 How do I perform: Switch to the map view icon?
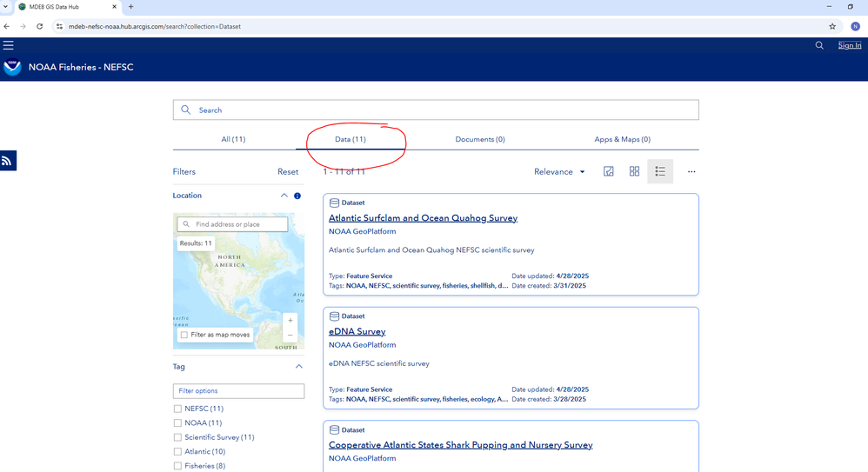pos(608,171)
